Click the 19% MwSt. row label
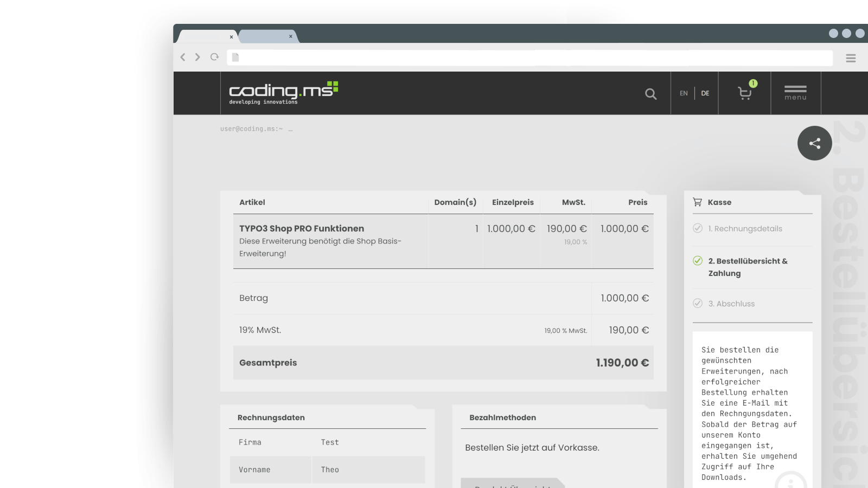Screen dimensions: 868x488 (x=260, y=330)
